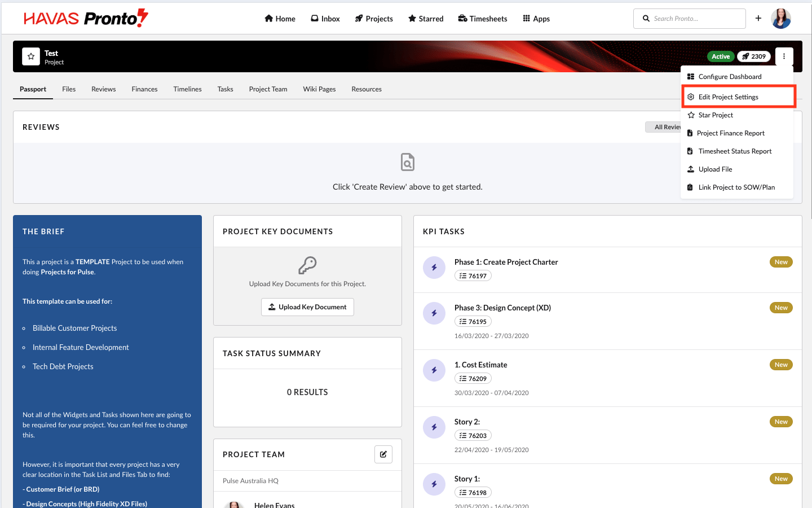Click the Upload Key Document button
The image size is (812, 508).
coord(307,307)
